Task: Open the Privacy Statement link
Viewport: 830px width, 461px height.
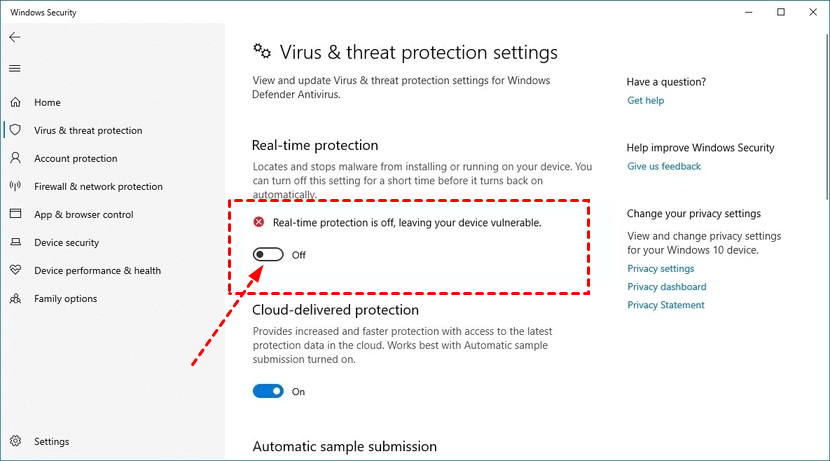Action: pos(666,305)
